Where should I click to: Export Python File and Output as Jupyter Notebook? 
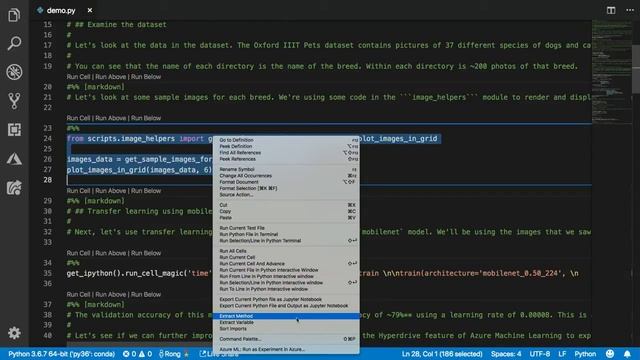[286, 306]
